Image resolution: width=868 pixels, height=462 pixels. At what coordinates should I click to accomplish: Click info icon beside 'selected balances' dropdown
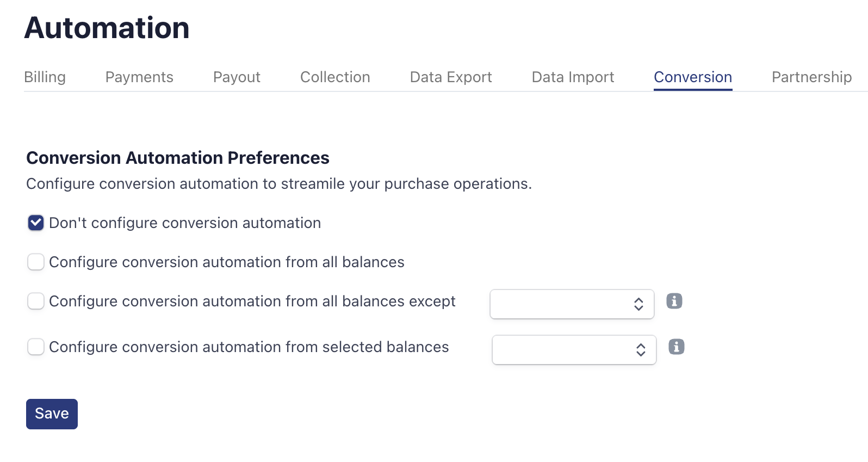(677, 347)
